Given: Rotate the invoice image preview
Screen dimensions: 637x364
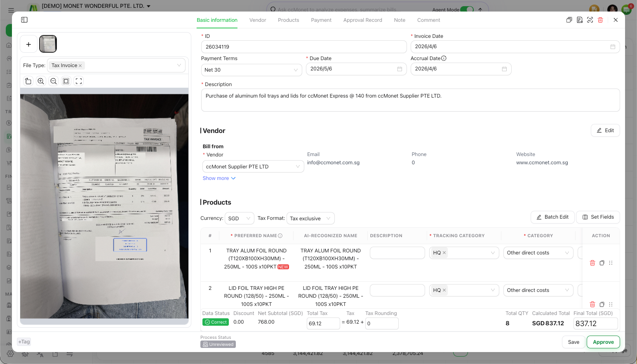Looking at the screenshot, I should coord(28,81).
